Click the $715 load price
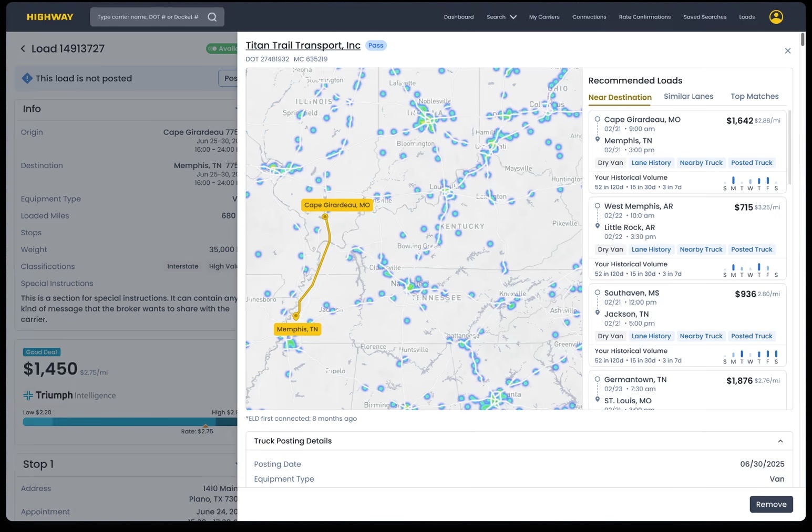 click(x=744, y=207)
